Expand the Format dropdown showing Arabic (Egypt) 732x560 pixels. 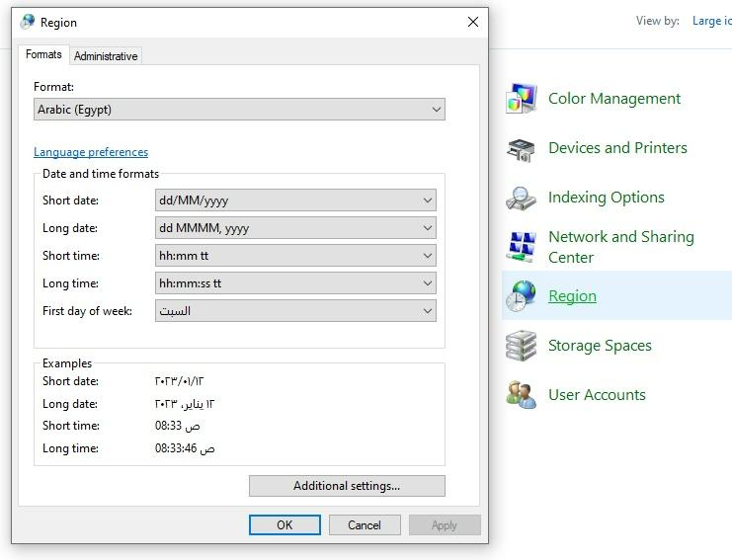pos(239,110)
